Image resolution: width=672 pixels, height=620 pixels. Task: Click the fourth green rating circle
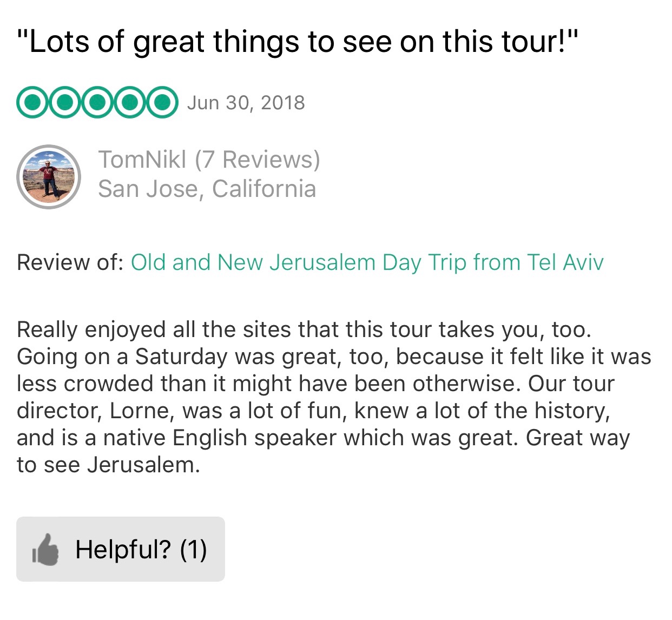(129, 102)
